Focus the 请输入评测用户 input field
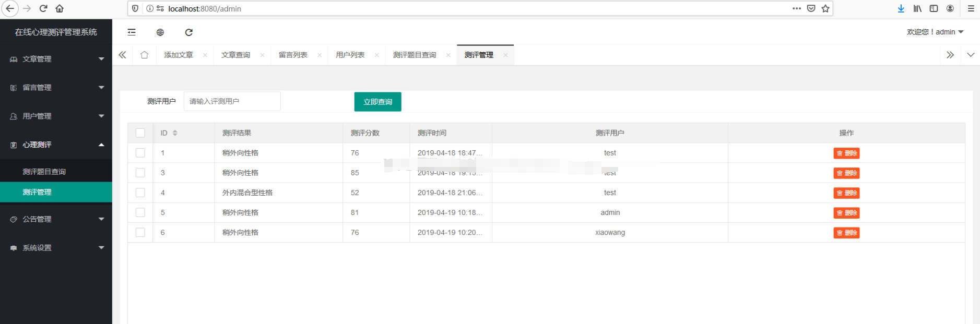Screen dimensions: 980x324 [x=232, y=101]
